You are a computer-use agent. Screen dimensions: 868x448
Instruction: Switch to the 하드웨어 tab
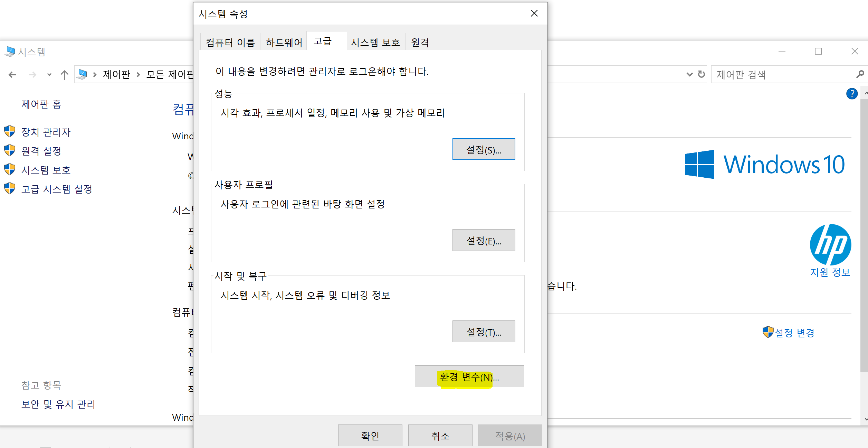click(284, 43)
